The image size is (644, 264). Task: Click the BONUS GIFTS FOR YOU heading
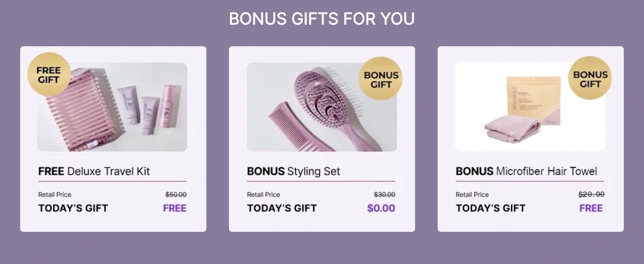click(322, 18)
